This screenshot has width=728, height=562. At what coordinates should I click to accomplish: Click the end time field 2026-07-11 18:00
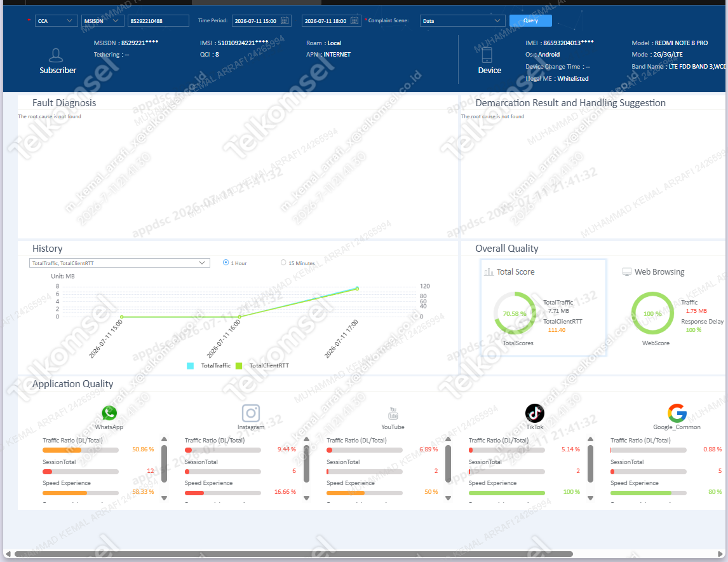click(331, 20)
